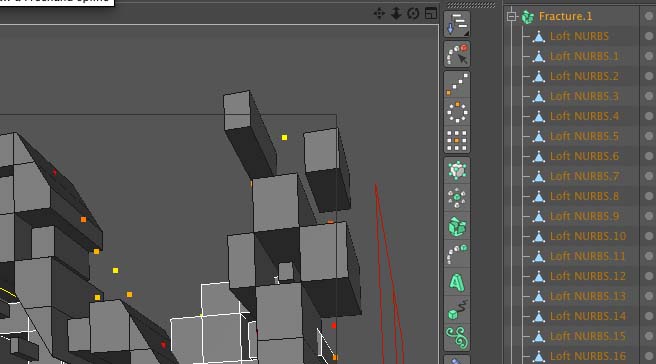Image resolution: width=656 pixels, height=364 pixels.
Task: Add a MoInstance object from the palette
Action: coord(457,254)
